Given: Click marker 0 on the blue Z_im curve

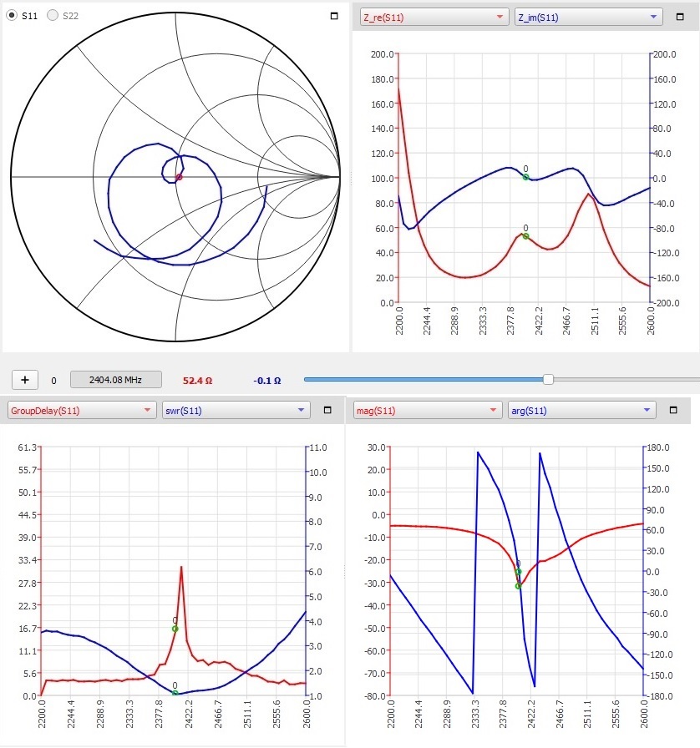Looking at the screenshot, I should pos(525,177).
